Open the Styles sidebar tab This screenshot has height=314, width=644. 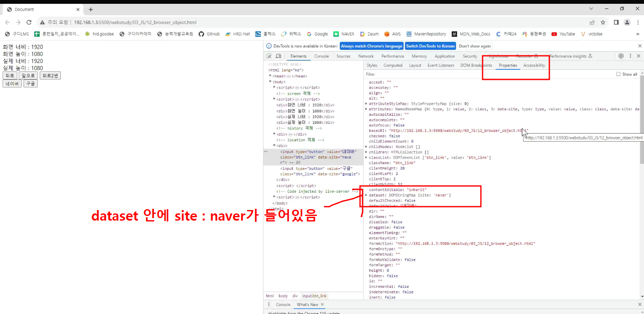[x=372, y=66]
